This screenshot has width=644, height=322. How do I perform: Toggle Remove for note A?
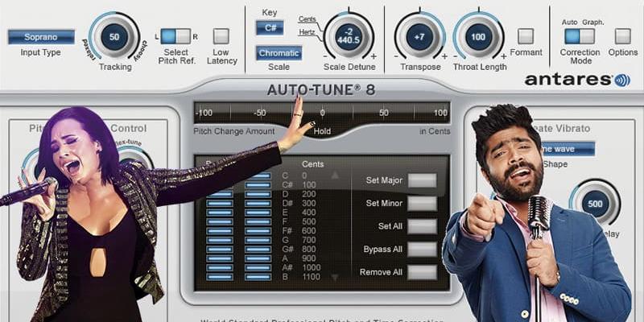tap(258, 258)
